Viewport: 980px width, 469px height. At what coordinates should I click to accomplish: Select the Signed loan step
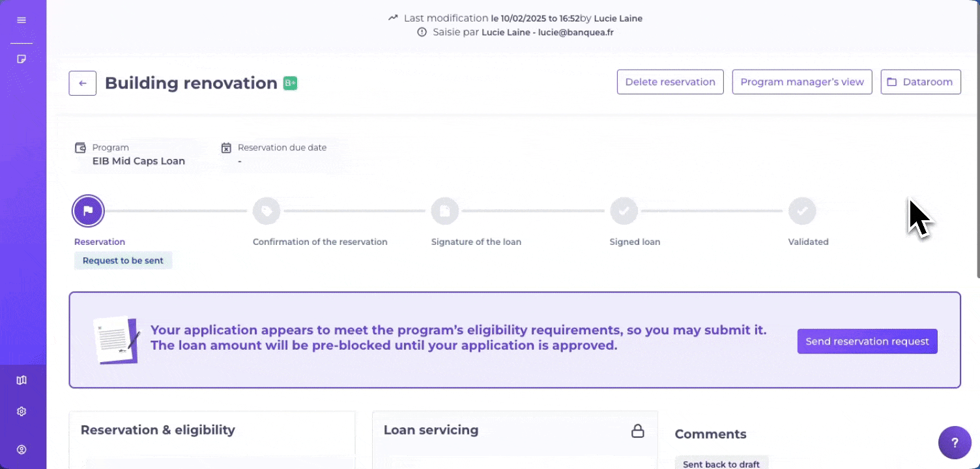pyautogui.click(x=624, y=211)
